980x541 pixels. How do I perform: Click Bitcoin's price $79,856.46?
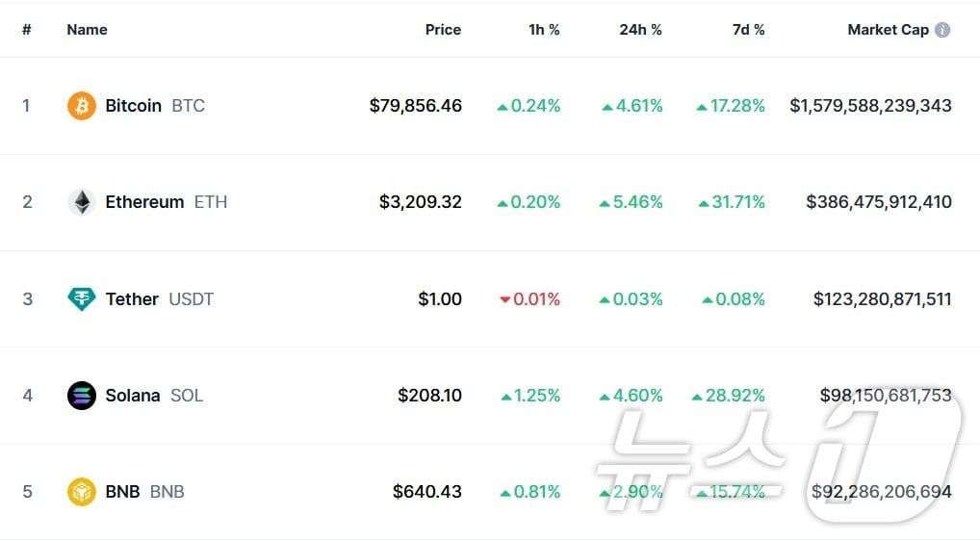pyautogui.click(x=416, y=106)
